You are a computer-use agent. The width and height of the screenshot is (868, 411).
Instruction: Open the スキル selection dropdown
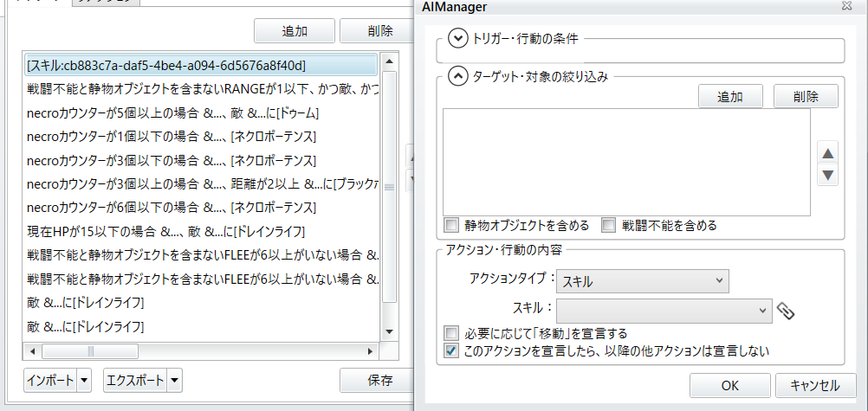tap(664, 311)
